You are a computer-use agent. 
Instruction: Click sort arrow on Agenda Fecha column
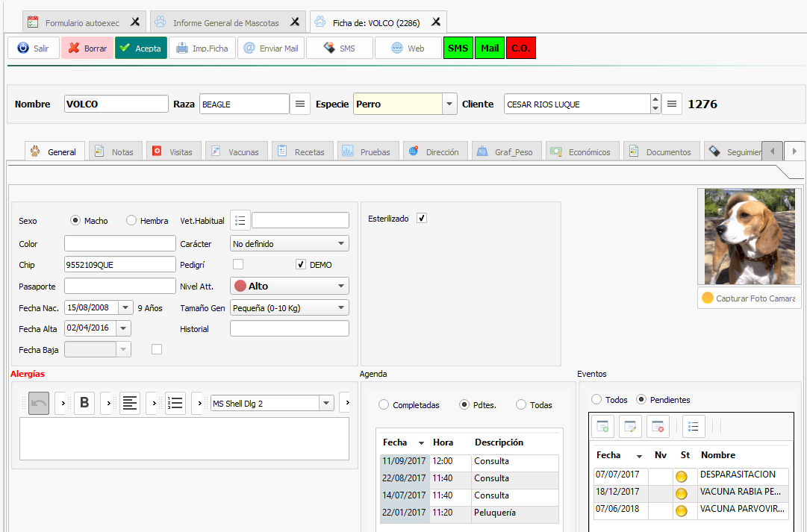[422, 443]
